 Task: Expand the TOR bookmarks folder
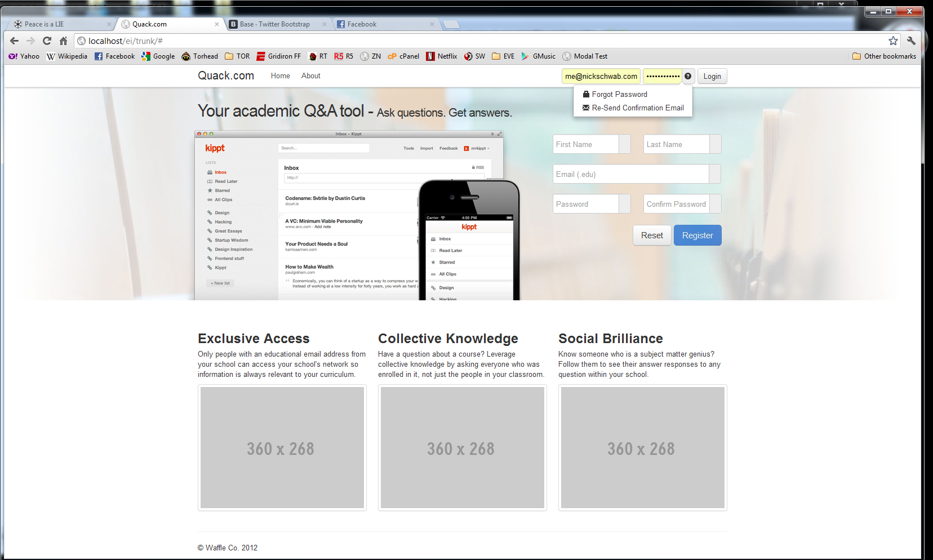pos(237,56)
